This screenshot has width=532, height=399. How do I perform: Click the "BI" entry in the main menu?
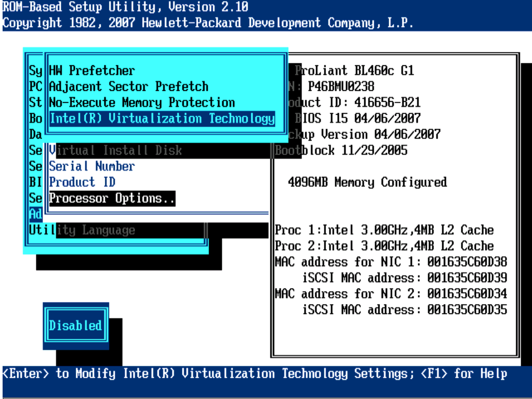pyautogui.click(x=36, y=182)
